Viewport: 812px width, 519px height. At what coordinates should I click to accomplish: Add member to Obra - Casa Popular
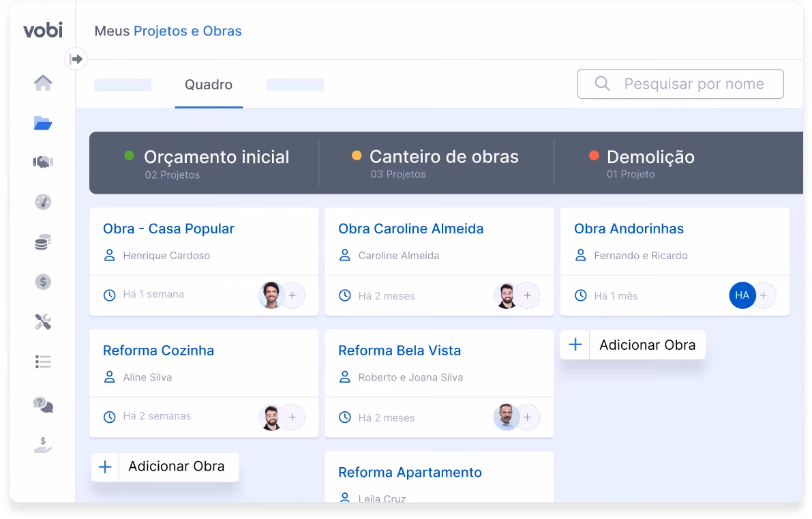click(x=292, y=295)
